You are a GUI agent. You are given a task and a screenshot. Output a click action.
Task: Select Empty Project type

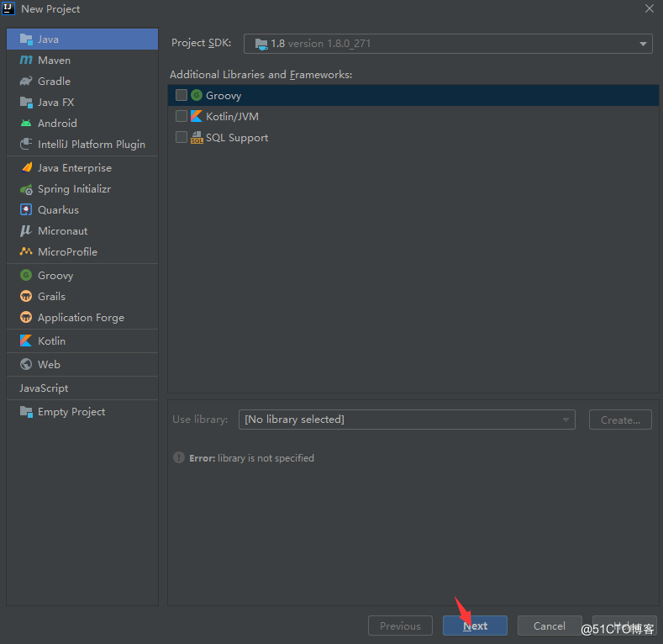82,412
